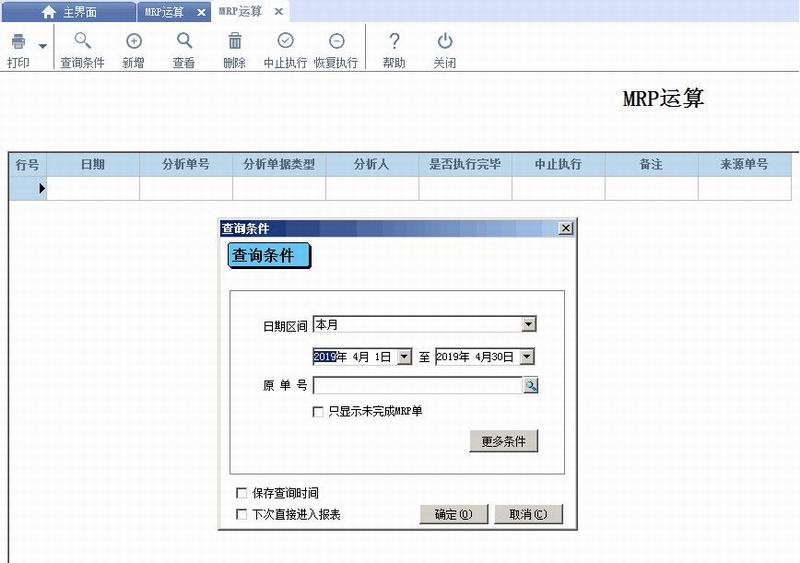Screen dimensions: 800x563
Task: Click the Resume Execution (恢复执行) icon
Action: click(336, 42)
